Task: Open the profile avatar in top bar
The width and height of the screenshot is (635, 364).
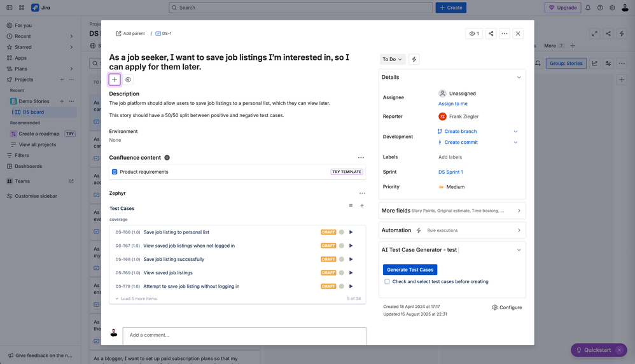Action: point(625,8)
